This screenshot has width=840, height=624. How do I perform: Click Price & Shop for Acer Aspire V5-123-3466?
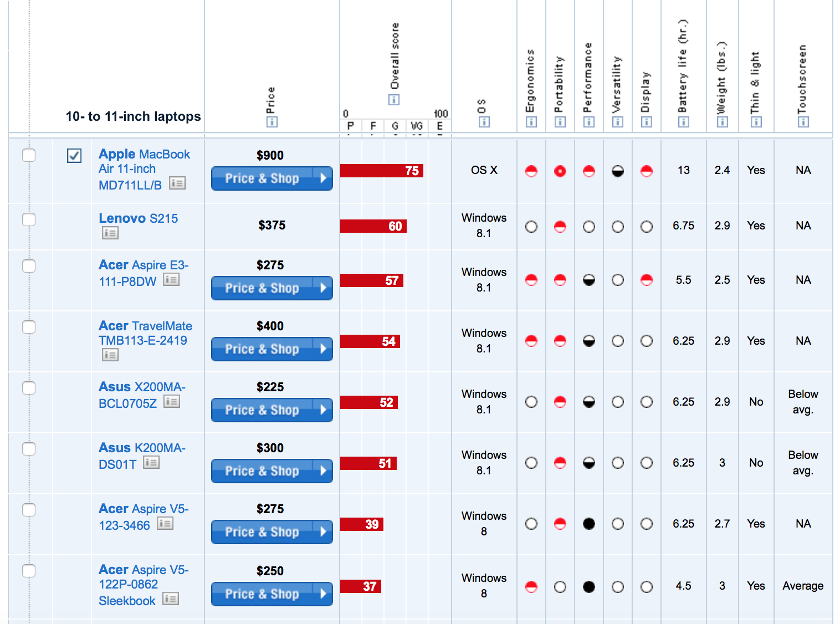tap(272, 532)
